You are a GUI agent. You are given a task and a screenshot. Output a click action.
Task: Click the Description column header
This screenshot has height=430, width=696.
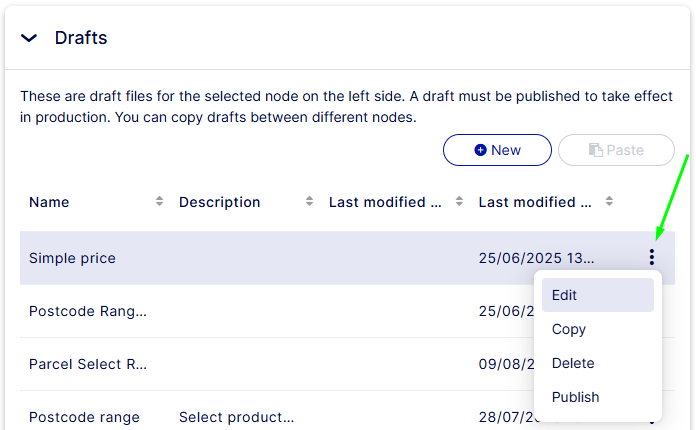(x=219, y=202)
